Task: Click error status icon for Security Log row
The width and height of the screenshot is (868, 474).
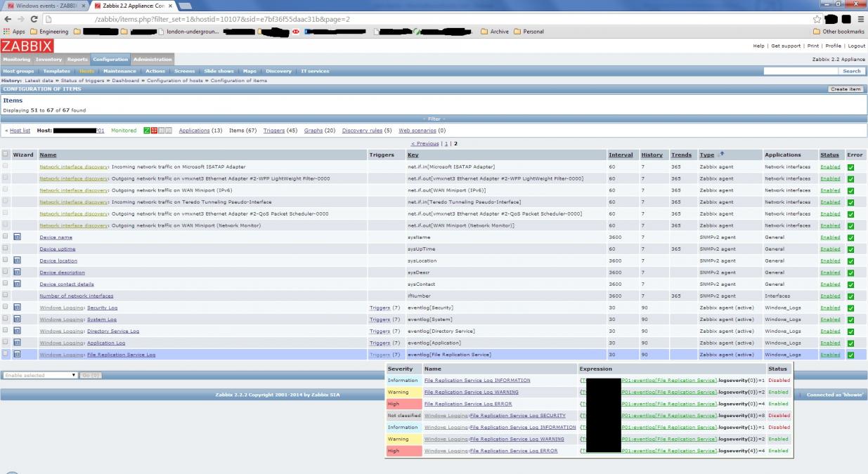Action: (851, 308)
